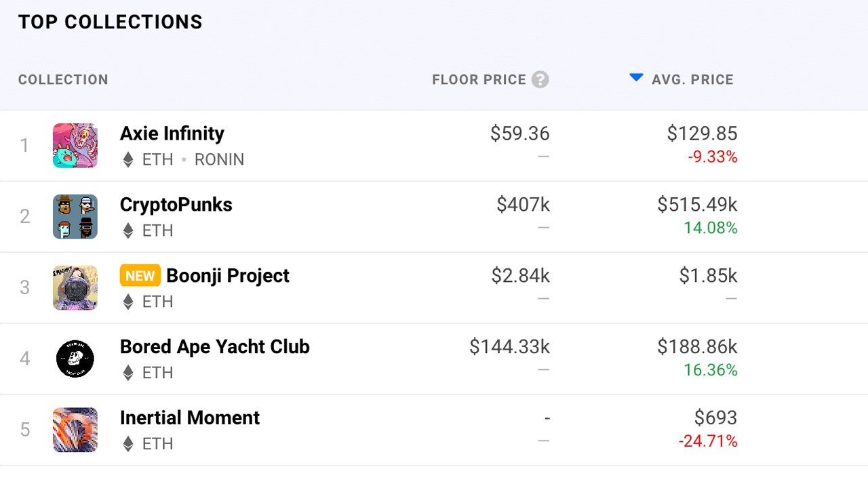The width and height of the screenshot is (868, 488).
Task: Open the Axie Infinity collection link
Action: coord(172,134)
